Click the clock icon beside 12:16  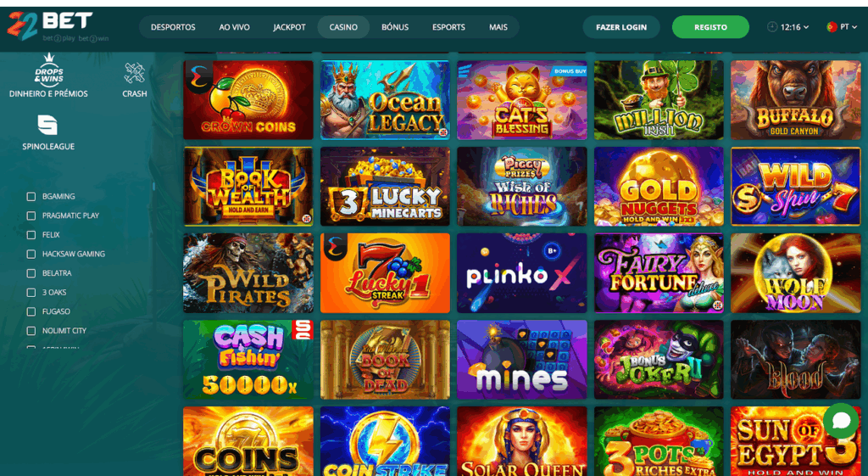click(772, 26)
